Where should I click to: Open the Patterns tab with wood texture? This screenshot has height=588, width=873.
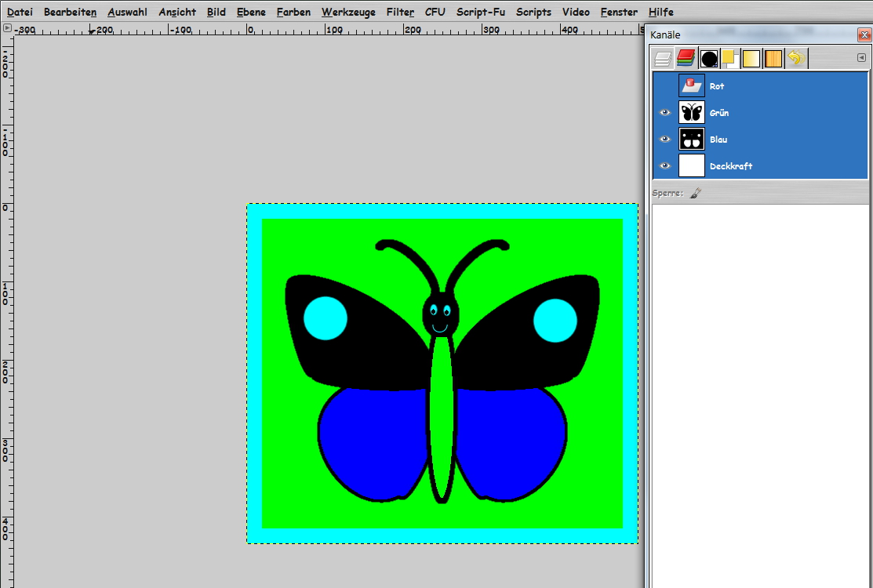[x=773, y=59]
